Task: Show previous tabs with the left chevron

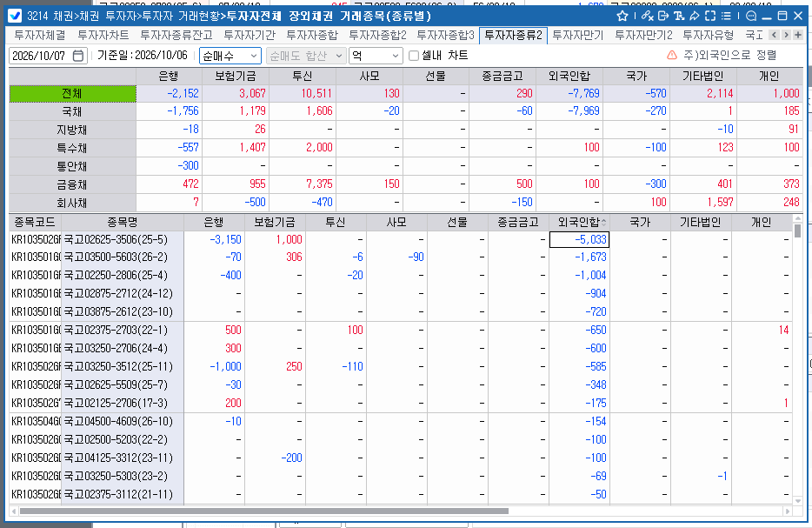Action: [x=774, y=35]
